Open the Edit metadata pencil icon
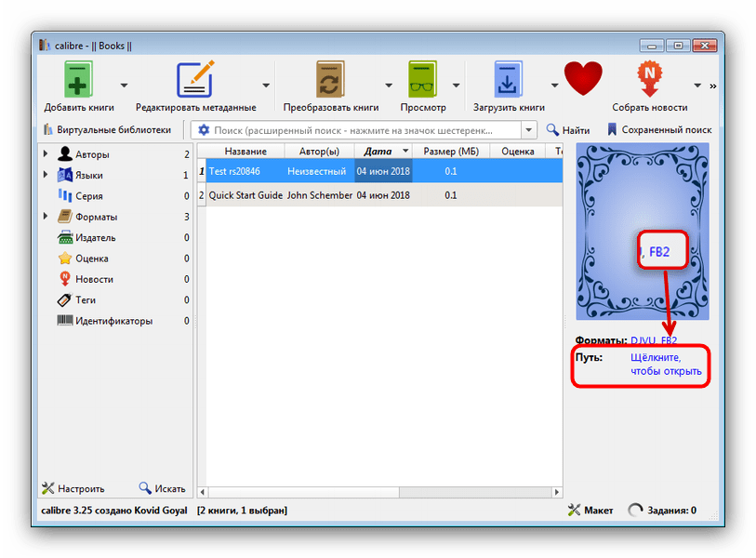756x558 pixels. [194, 79]
